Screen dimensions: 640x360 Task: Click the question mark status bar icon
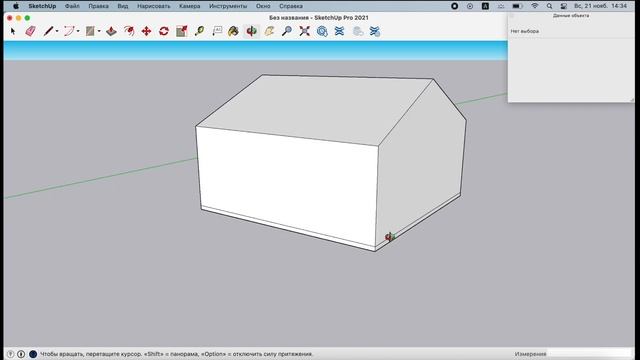(11, 354)
